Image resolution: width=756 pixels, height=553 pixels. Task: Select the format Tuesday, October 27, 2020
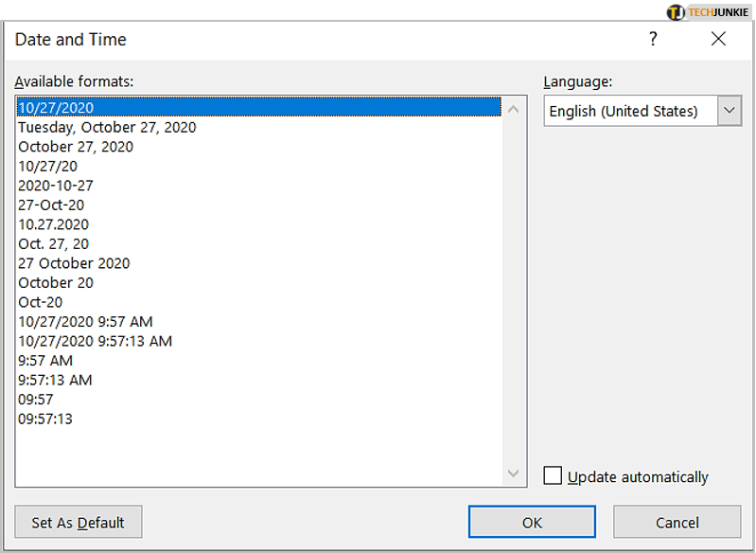click(x=107, y=127)
